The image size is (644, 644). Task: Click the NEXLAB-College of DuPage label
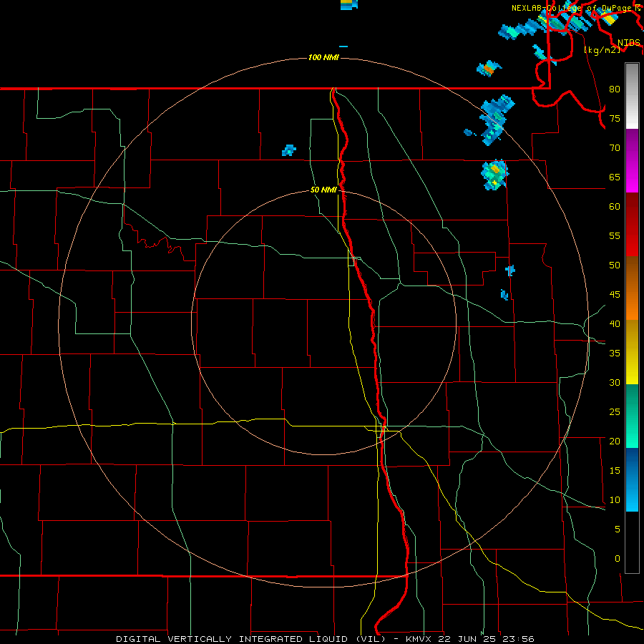571,8
